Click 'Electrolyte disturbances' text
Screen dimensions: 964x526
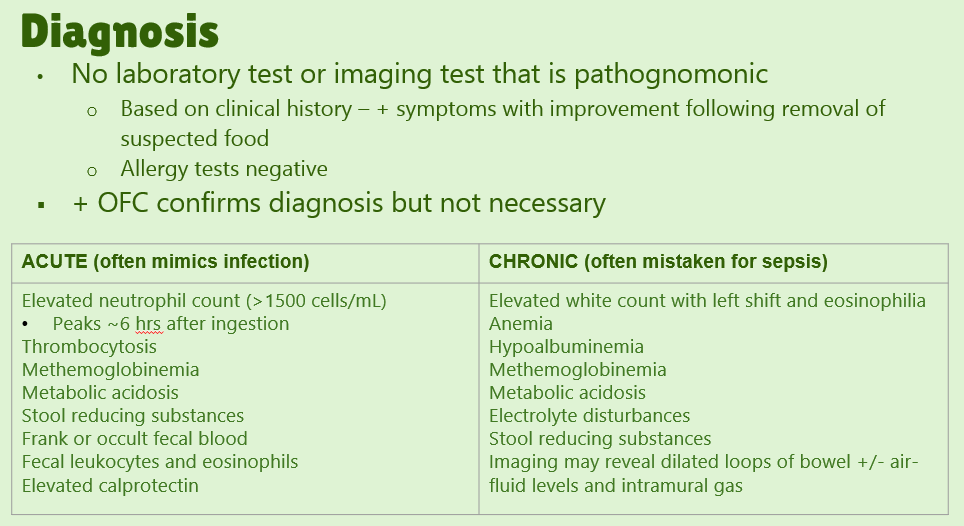click(x=589, y=416)
